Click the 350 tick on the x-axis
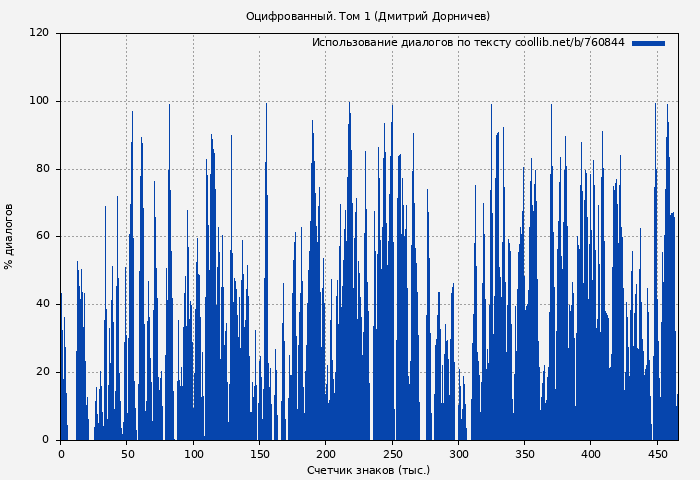The height and width of the screenshot is (480, 700). [x=524, y=454]
